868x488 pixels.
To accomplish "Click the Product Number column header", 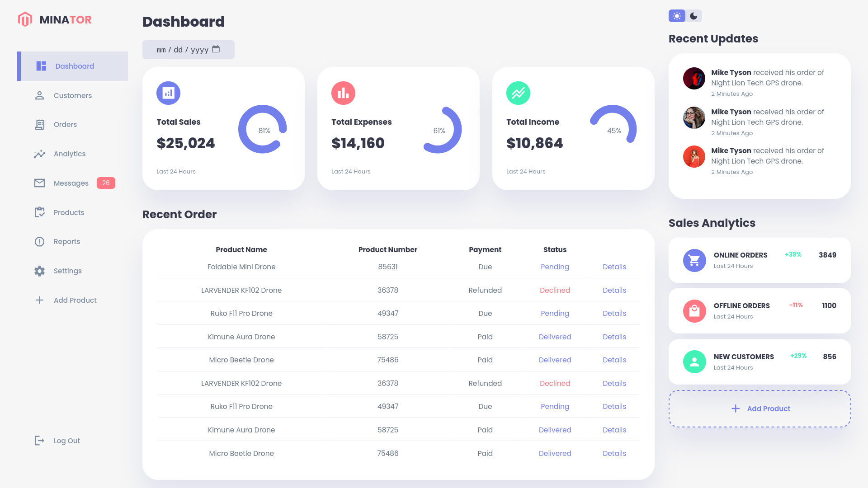I will point(388,249).
